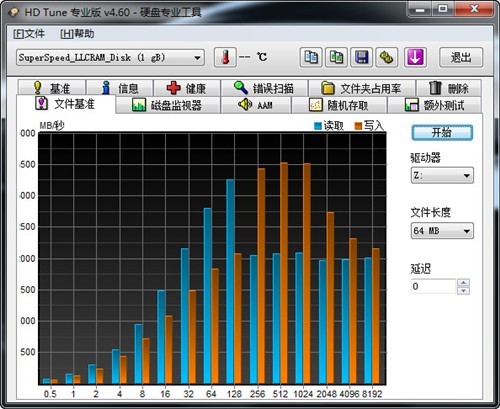Click the orange 写入 legend swatch
500x409 pixels.
[358, 126]
